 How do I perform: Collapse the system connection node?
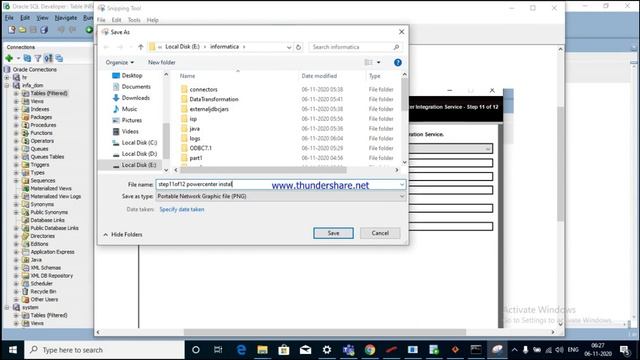[7, 307]
